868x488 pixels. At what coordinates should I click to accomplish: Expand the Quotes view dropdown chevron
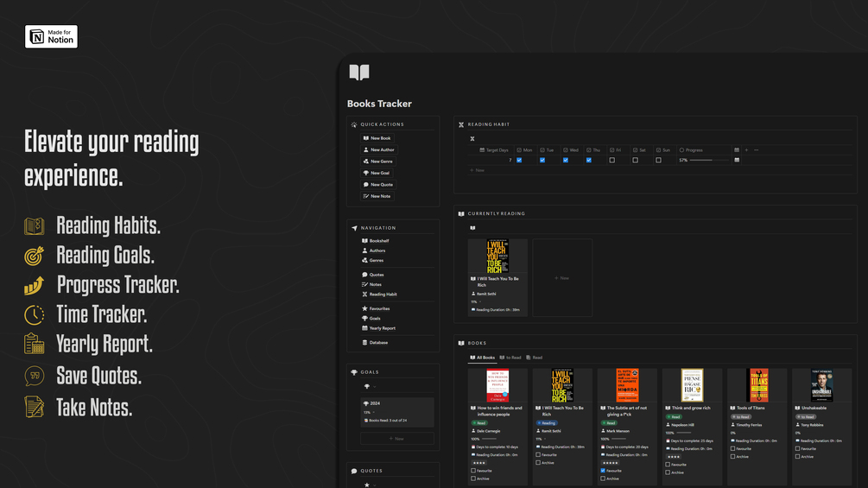(374, 485)
